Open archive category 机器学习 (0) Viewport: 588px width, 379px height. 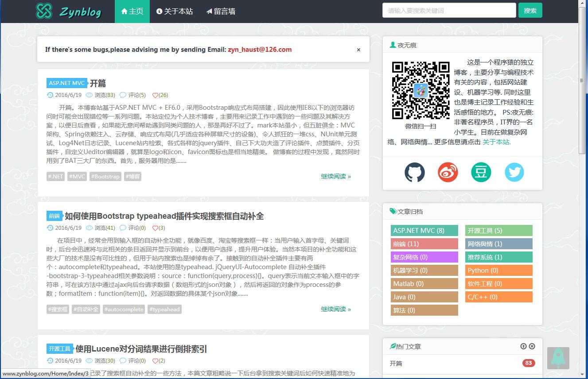coord(424,271)
